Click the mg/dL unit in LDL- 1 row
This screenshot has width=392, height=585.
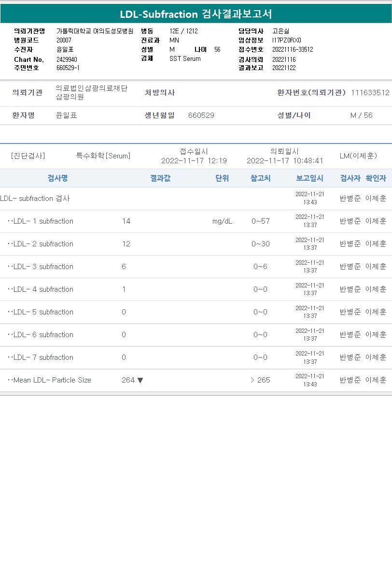coord(222,221)
